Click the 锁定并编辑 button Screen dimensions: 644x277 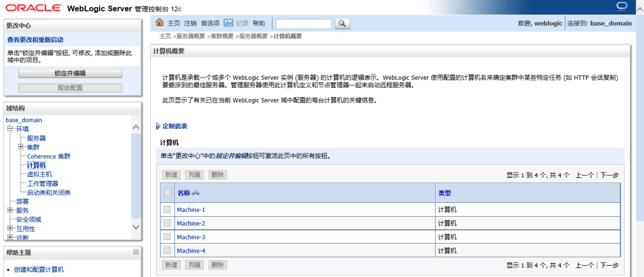point(70,73)
